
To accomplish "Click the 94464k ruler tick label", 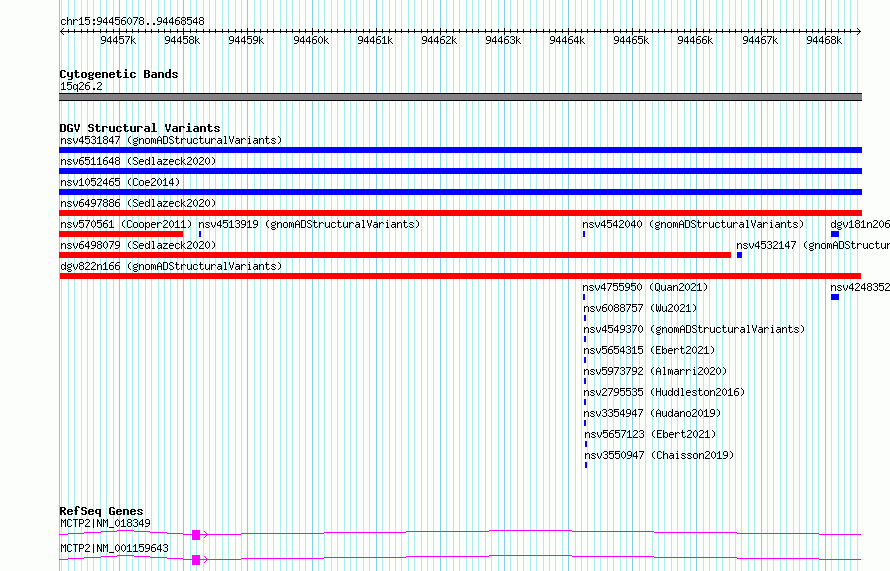I will (567, 40).
